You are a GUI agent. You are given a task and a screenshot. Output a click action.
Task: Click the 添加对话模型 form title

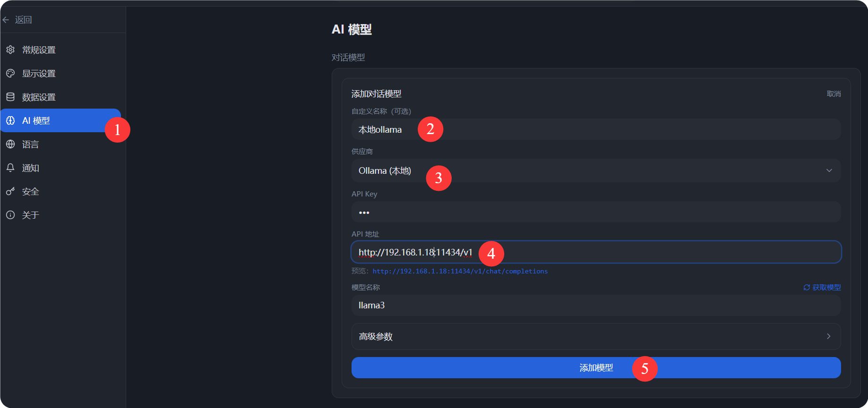[x=376, y=94]
